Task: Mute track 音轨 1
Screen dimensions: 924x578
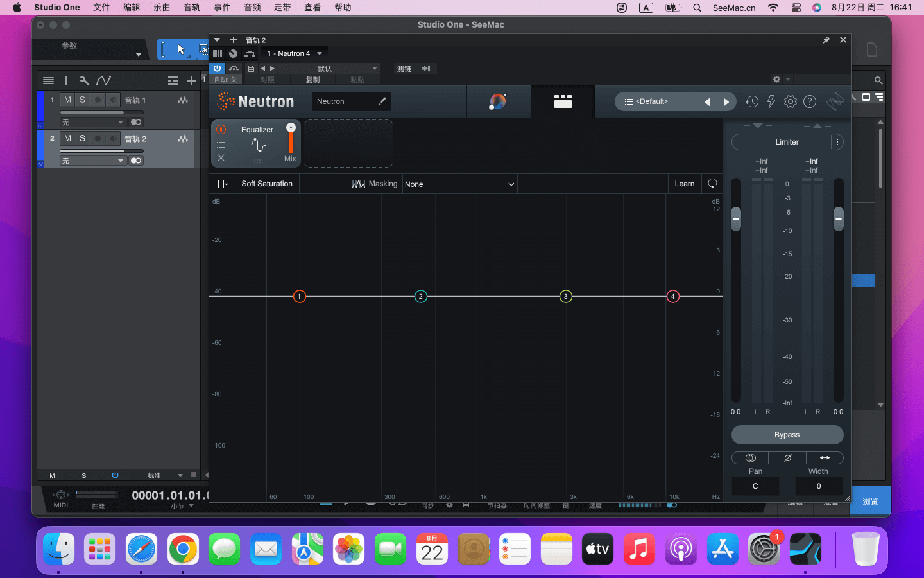Action: [67, 100]
